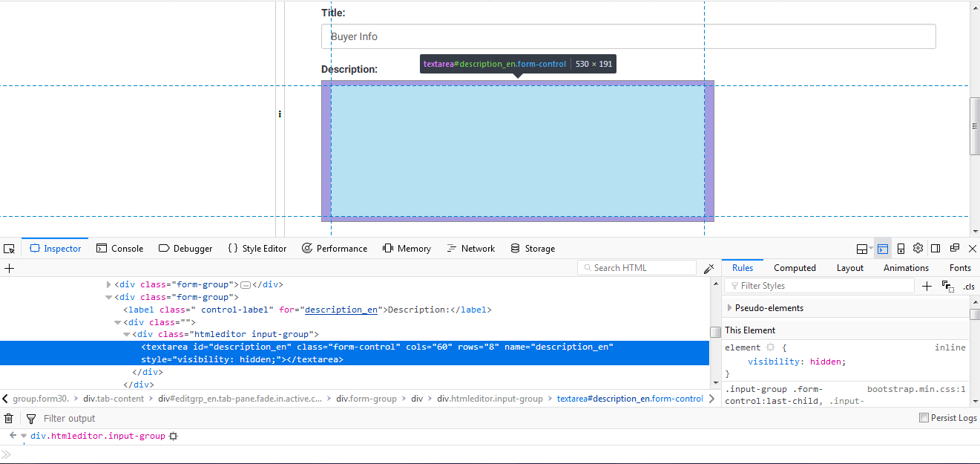Toggle pseudo-class panel icon in Rules
980x464 pixels.
point(947,286)
